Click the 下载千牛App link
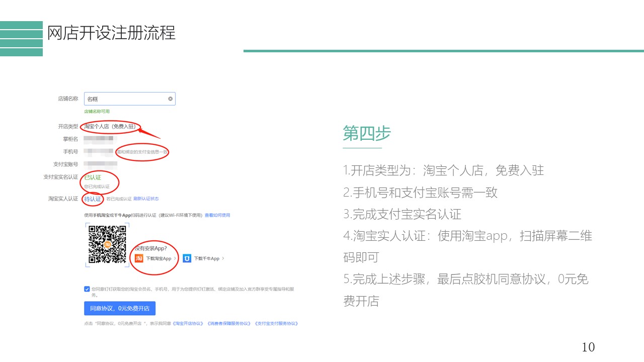Viewport: 644px width, 362px height. [x=207, y=258]
